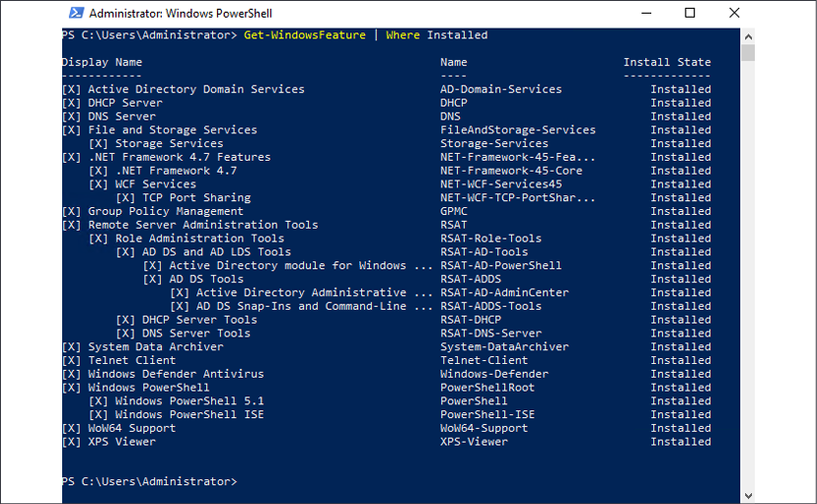Click the [X] mark beside Telnet Client
This screenshot has height=504, width=817.
pyautogui.click(x=71, y=360)
